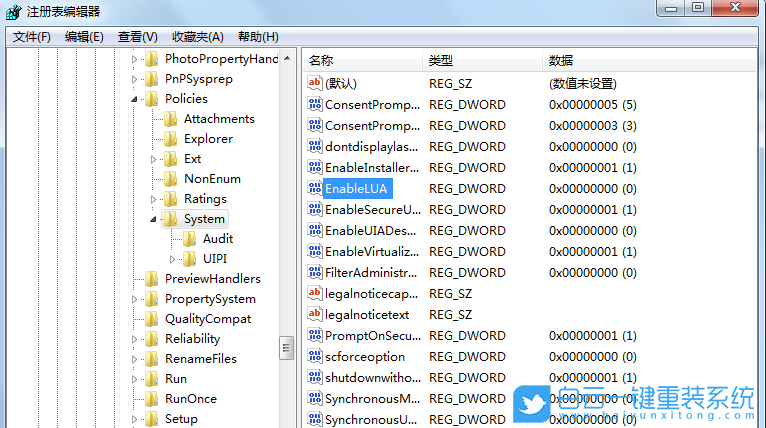The height and width of the screenshot is (428, 766).
Task: Click the EnableLUA DWORD value icon
Action: [x=314, y=188]
